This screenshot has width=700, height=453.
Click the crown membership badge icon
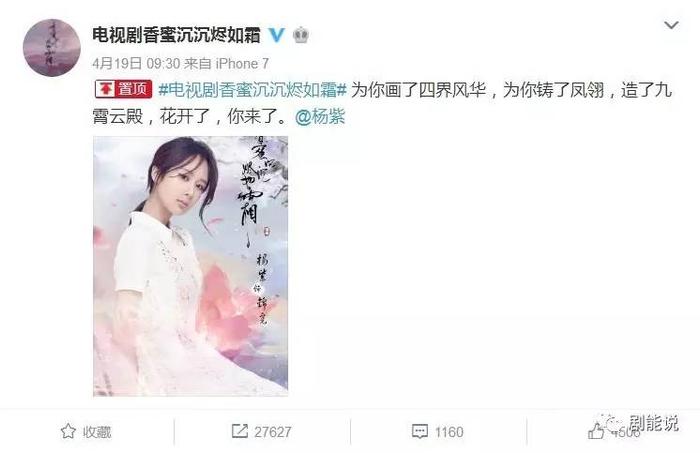pos(301,34)
